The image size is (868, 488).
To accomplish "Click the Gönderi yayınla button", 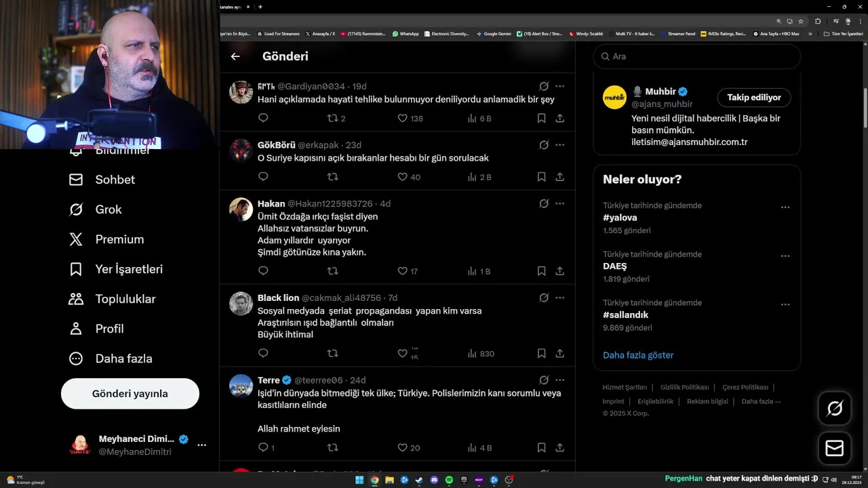I will click(x=130, y=394).
